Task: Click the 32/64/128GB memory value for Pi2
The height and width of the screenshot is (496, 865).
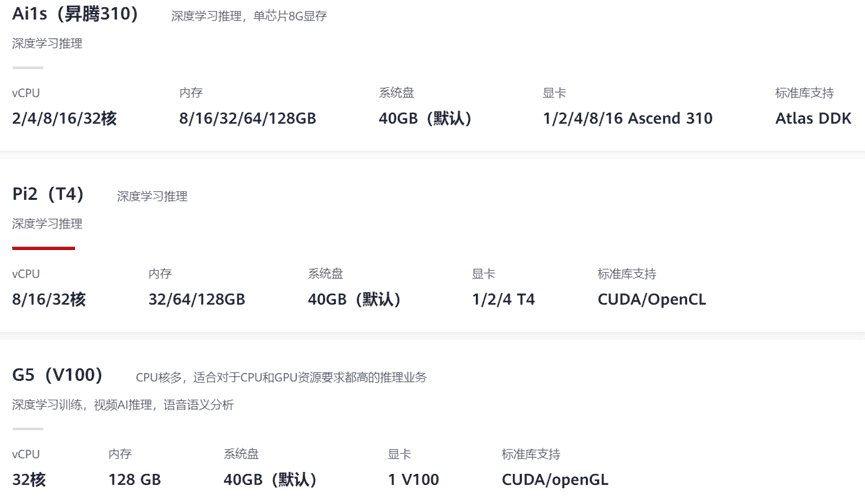Action: (196, 299)
